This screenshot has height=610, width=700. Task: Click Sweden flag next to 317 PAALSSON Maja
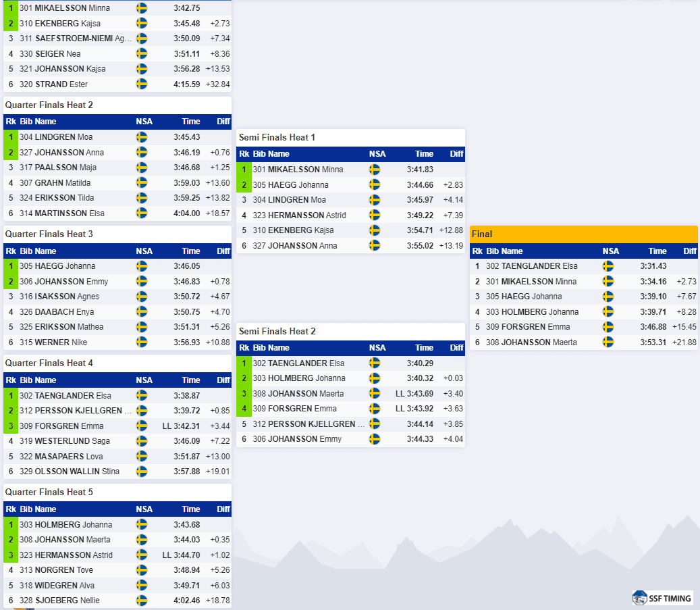pyautogui.click(x=142, y=168)
